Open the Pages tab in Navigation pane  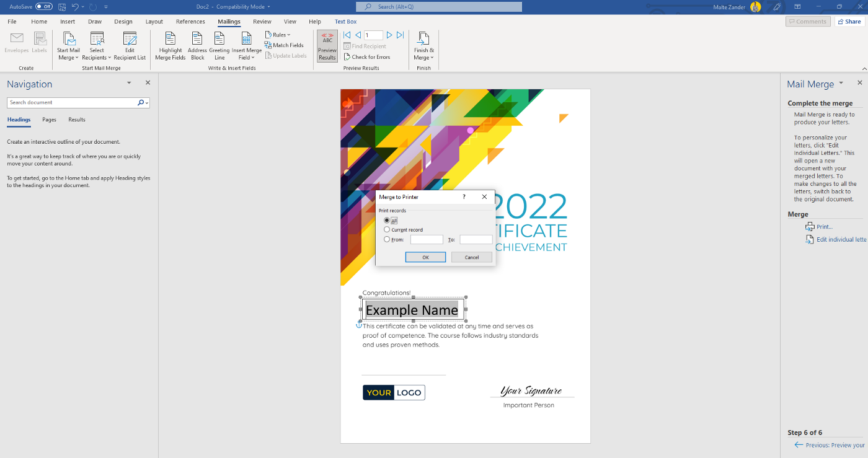coord(49,120)
